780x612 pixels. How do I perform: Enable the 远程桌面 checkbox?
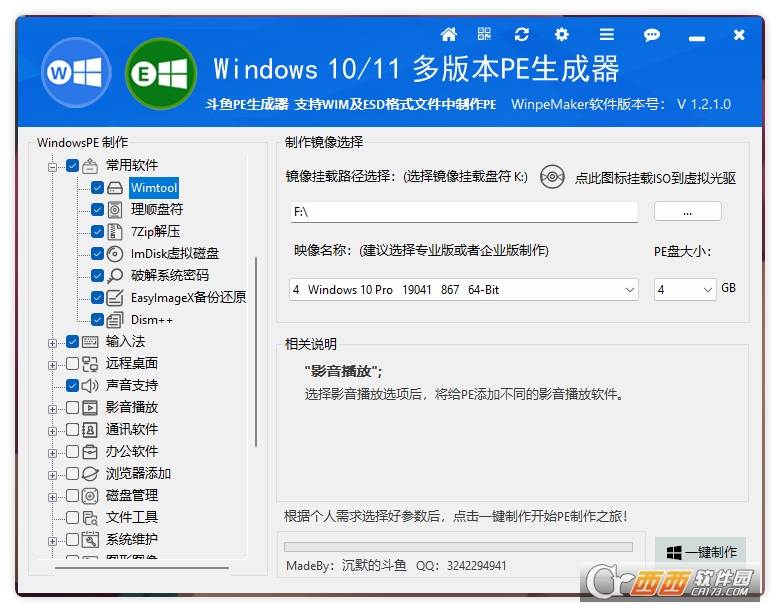point(73,364)
